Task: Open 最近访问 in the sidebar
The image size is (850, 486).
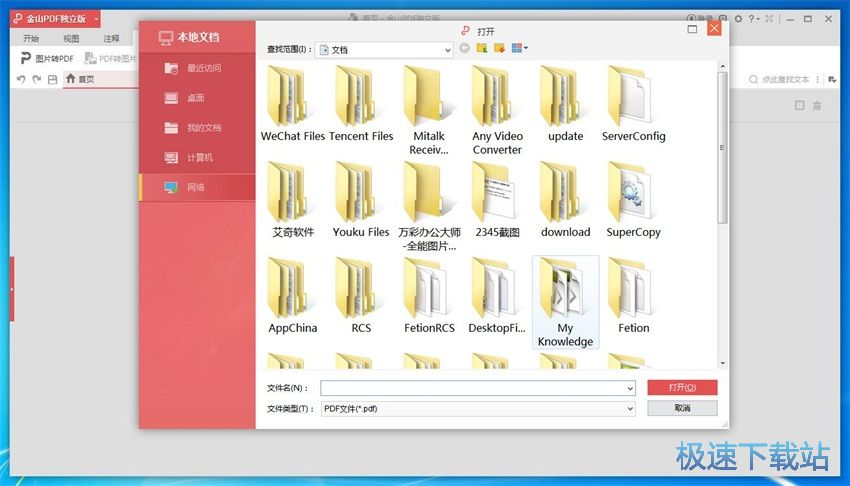Action: (x=197, y=68)
